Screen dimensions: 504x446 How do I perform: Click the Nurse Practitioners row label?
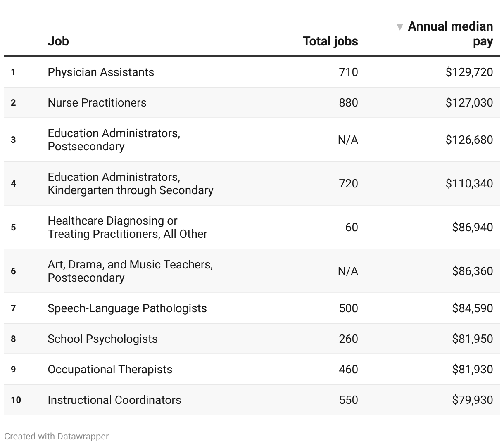click(97, 103)
